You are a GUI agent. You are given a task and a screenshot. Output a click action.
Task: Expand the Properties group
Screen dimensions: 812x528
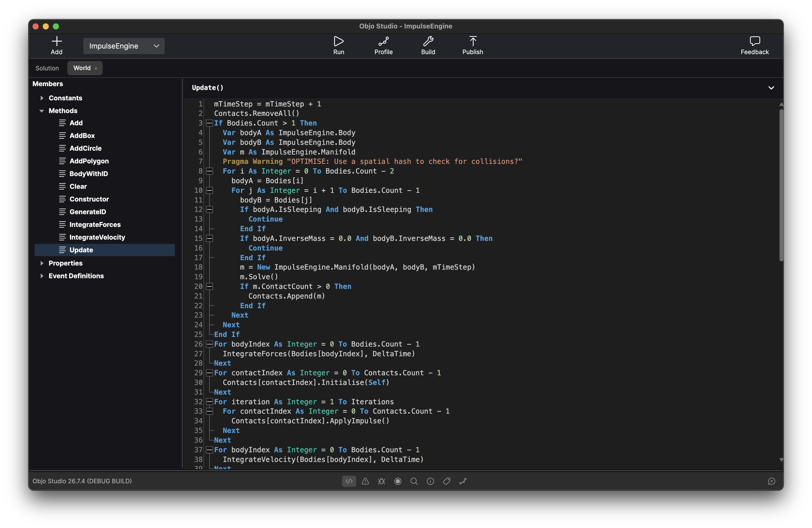coord(42,263)
